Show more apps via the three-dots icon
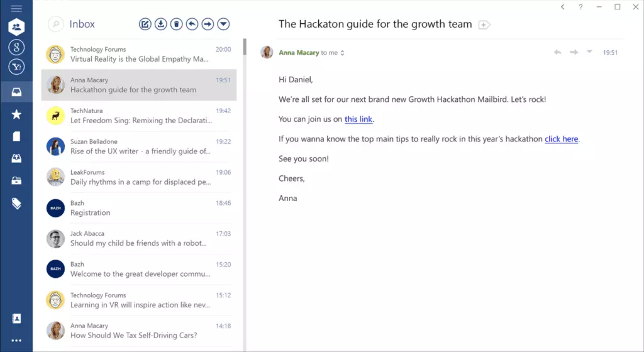Viewport: 644px width, 352px height. [x=16, y=341]
